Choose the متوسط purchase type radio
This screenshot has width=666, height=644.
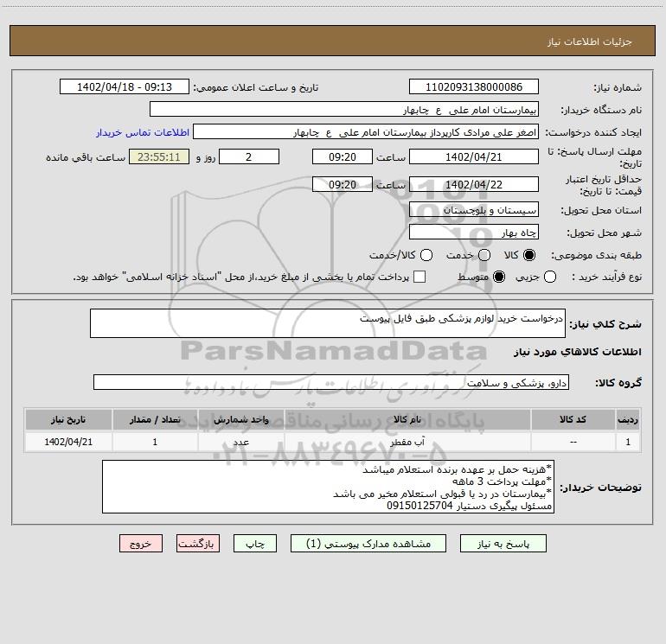[499, 277]
